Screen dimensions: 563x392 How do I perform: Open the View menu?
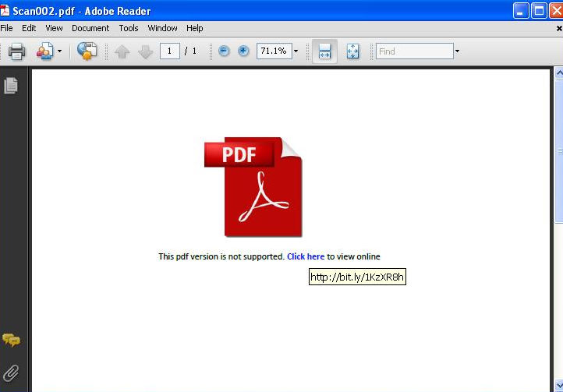[x=54, y=28]
